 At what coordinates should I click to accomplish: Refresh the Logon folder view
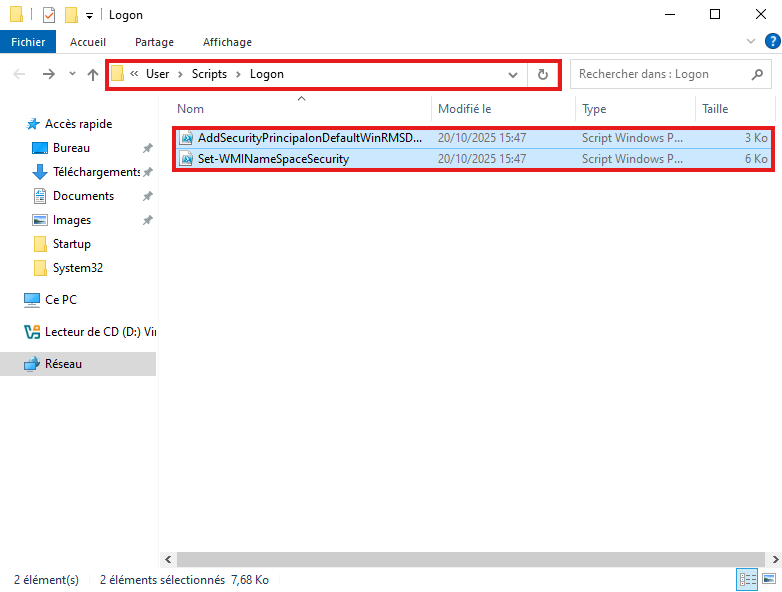pyautogui.click(x=543, y=74)
